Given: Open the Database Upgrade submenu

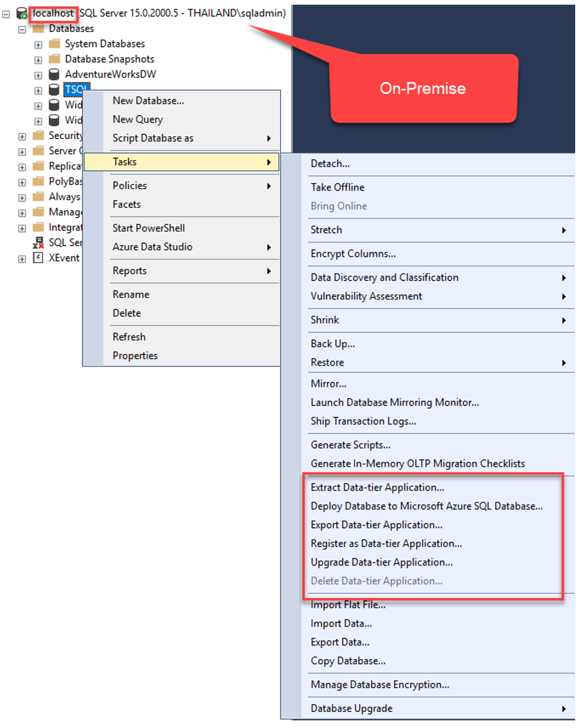Looking at the screenshot, I should click(428, 708).
